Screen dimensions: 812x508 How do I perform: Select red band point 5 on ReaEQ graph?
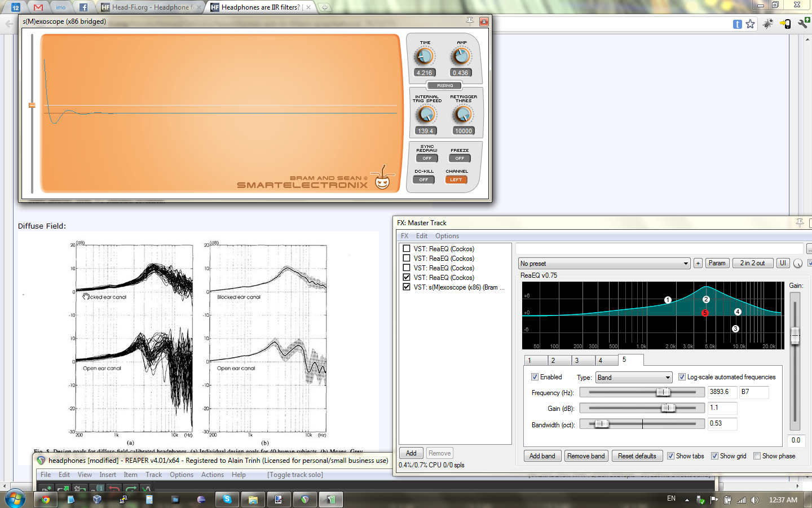click(705, 313)
